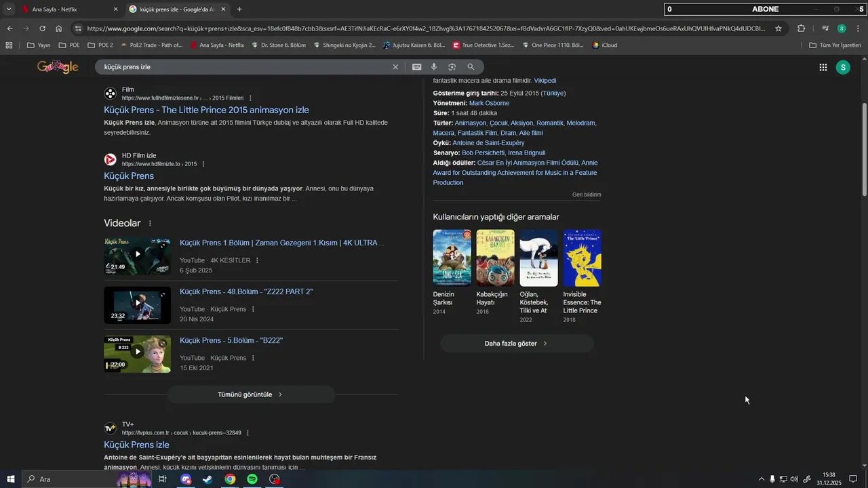868x488 pixels.
Task: Open a new browser tab
Action: point(239,9)
